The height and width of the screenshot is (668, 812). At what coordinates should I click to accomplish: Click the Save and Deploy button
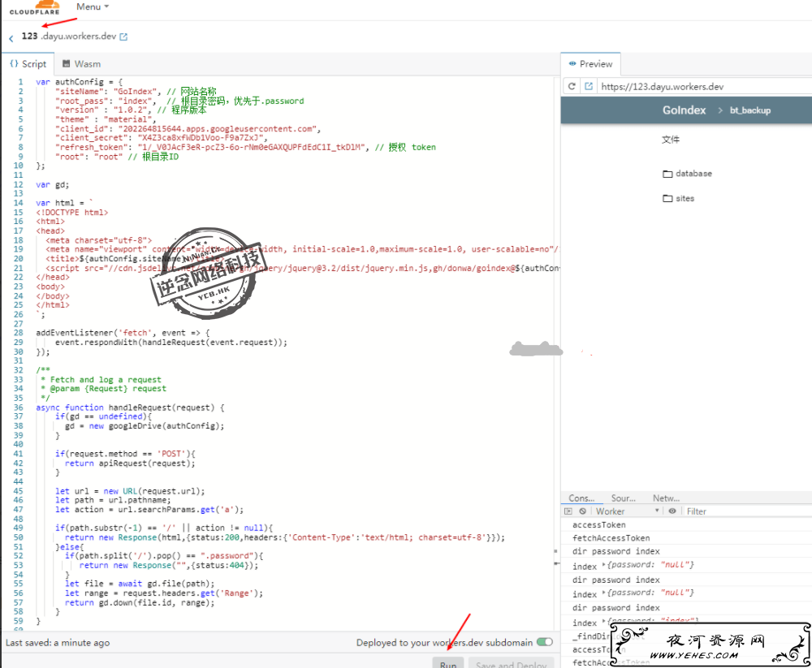click(x=511, y=663)
